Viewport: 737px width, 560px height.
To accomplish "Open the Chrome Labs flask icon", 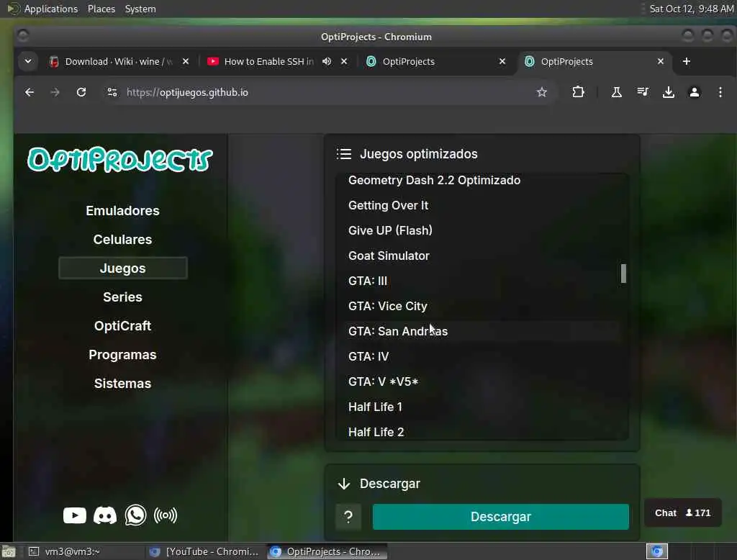I will [x=616, y=92].
